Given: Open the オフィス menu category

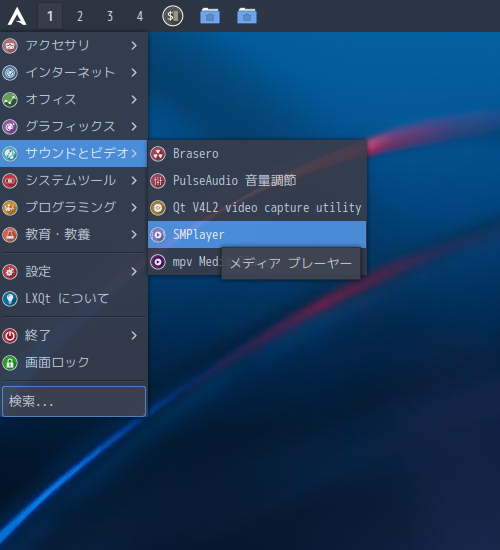Looking at the screenshot, I should 73,100.
